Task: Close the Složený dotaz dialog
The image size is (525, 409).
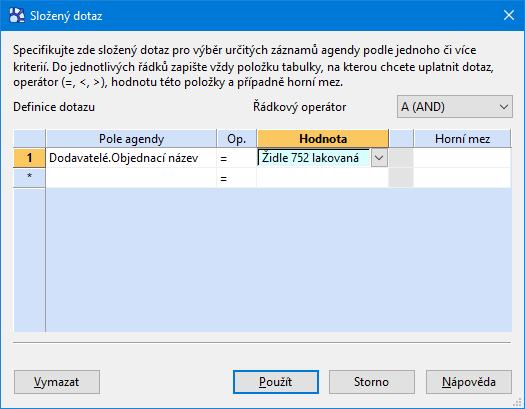Action: (509, 15)
